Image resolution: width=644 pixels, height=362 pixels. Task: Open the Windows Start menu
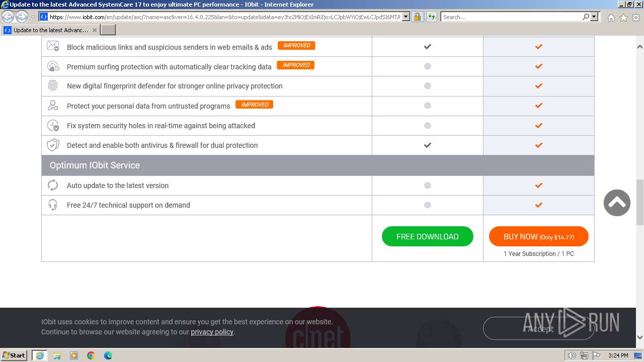[x=14, y=355]
